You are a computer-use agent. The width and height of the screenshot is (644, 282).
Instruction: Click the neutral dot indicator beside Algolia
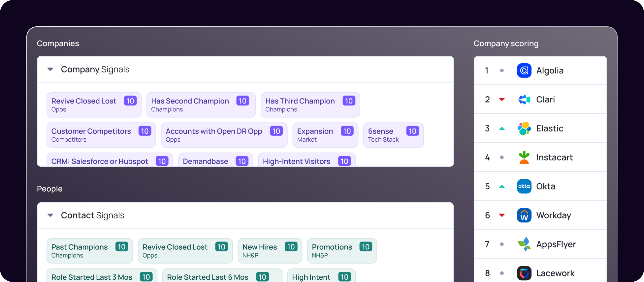coord(502,70)
